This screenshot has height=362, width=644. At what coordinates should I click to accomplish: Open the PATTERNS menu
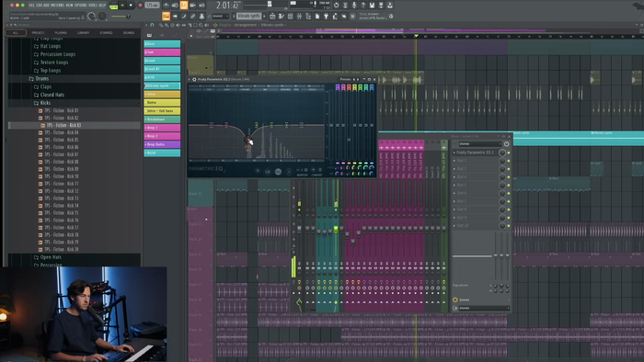coord(58,6)
